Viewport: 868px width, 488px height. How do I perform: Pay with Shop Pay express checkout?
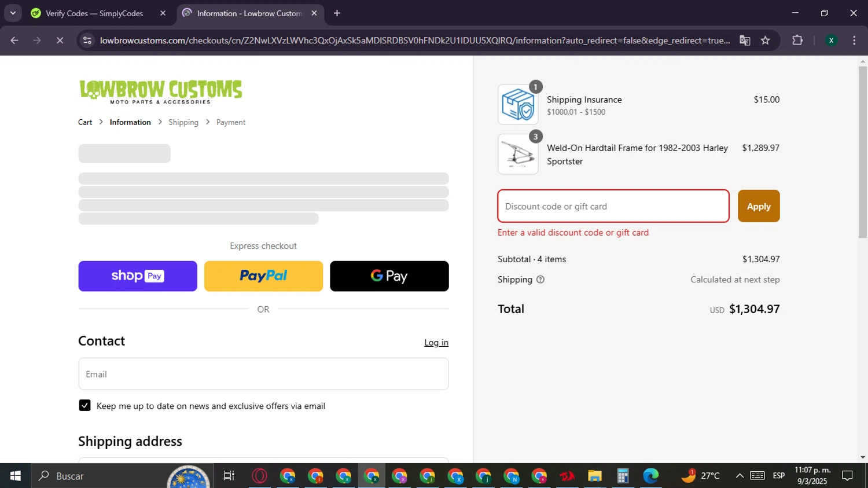[138, 276]
